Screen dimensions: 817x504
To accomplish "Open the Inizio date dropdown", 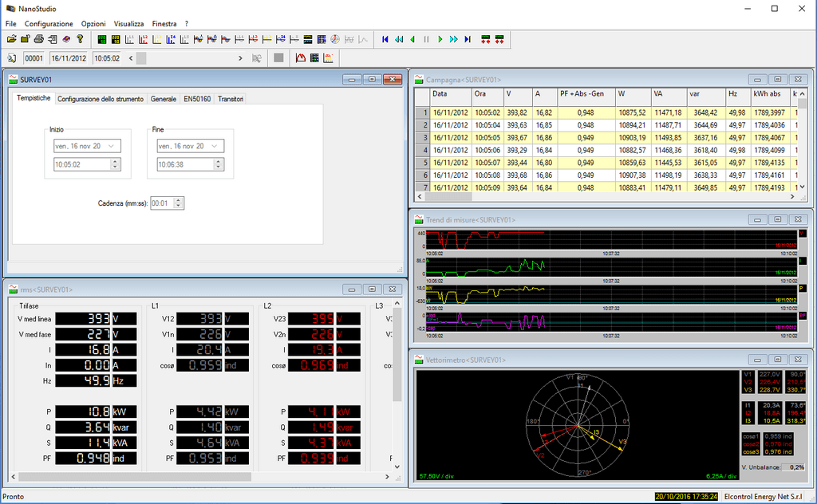I will 112,146.
